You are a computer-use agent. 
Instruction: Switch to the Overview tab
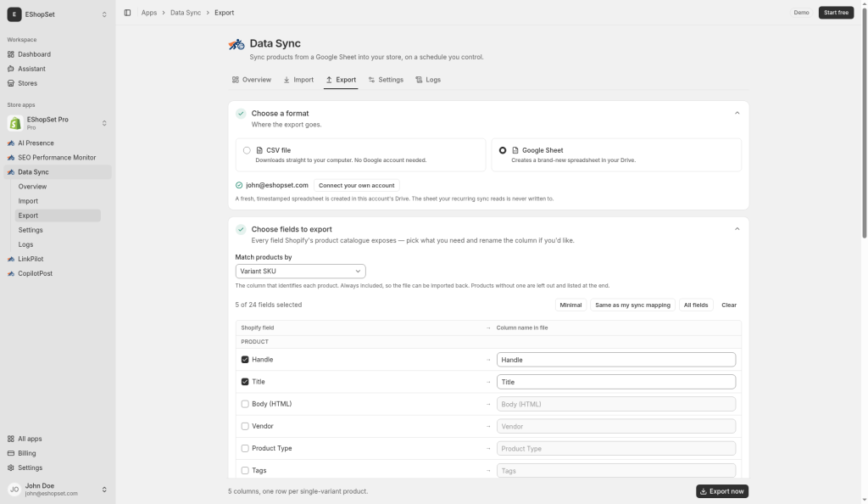pyautogui.click(x=251, y=80)
